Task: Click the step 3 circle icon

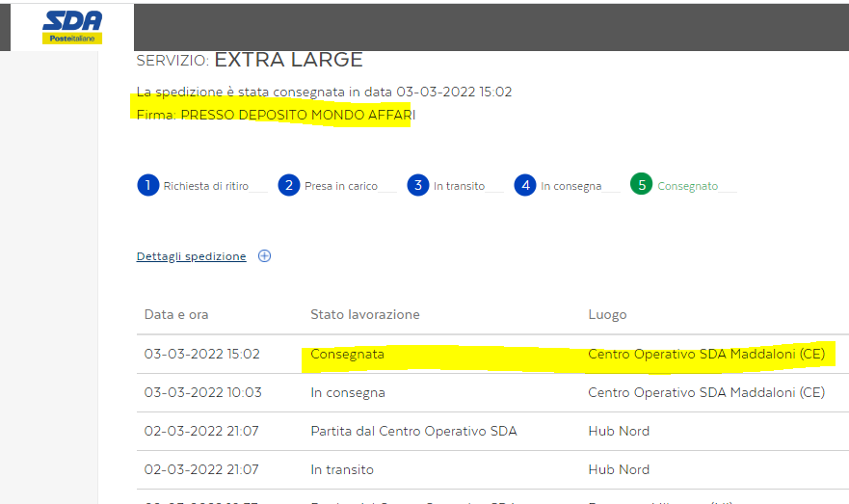Action: click(417, 185)
